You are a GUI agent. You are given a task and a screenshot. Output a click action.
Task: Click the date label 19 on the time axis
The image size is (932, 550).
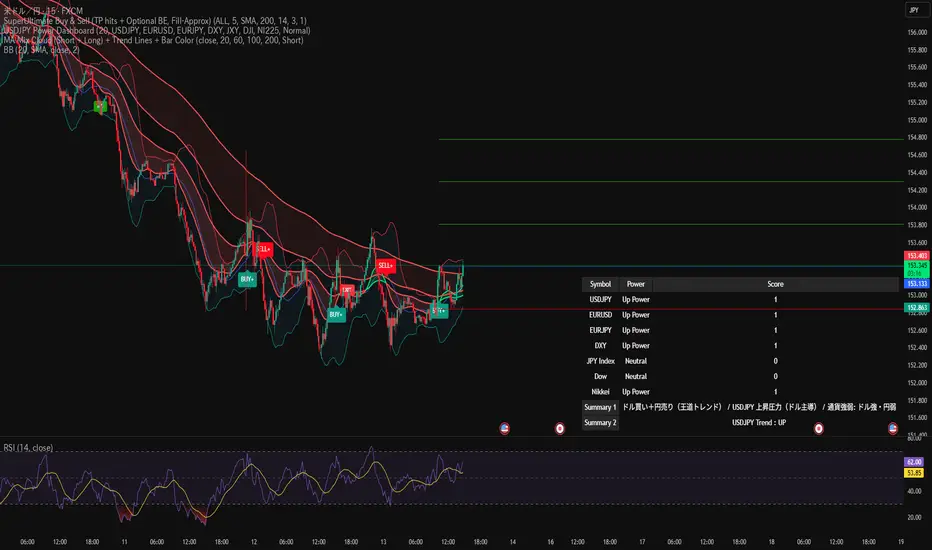901,542
